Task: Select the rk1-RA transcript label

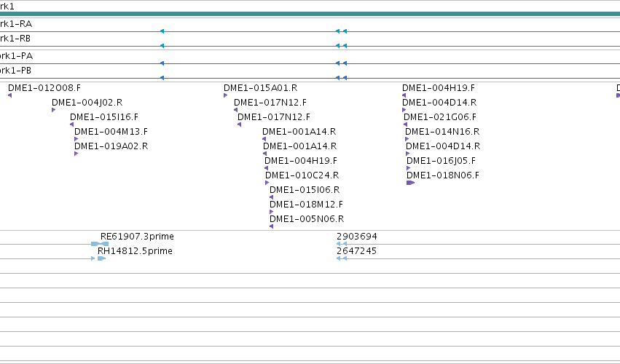Action: 16,24
